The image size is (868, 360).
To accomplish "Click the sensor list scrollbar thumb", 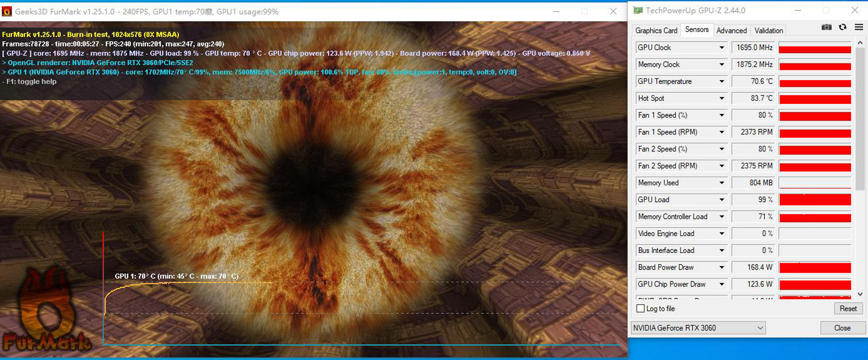I will 860,119.
